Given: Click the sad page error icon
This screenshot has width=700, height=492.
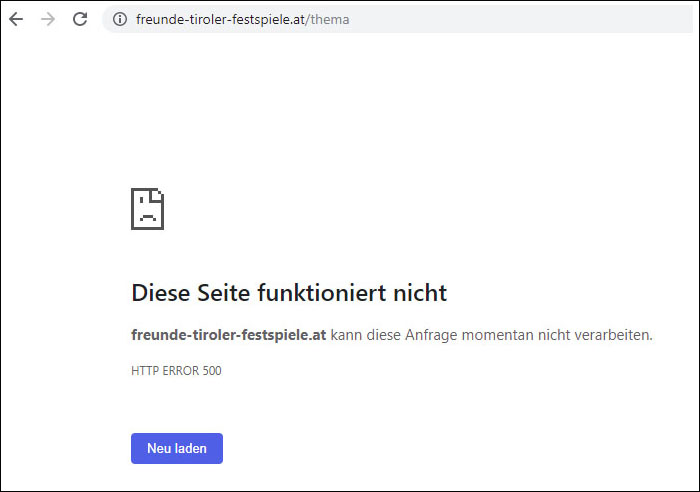Looking at the screenshot, I should point(147,209).
